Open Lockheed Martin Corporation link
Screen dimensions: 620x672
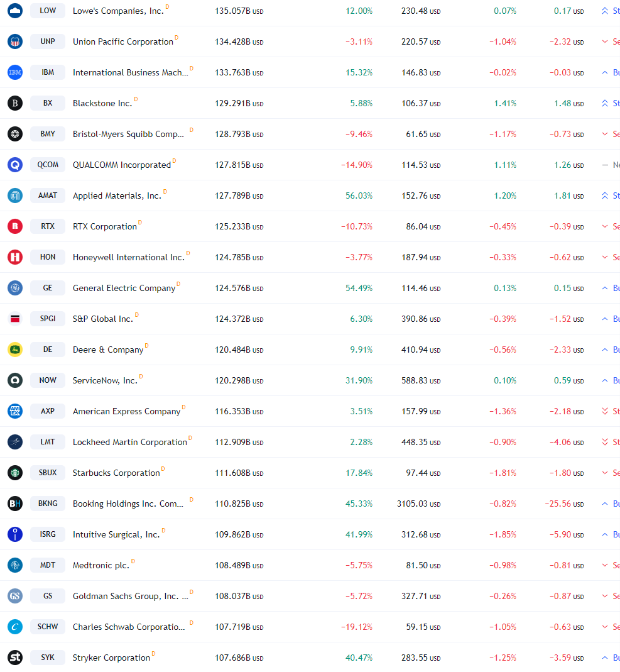[x=130, y=442]
